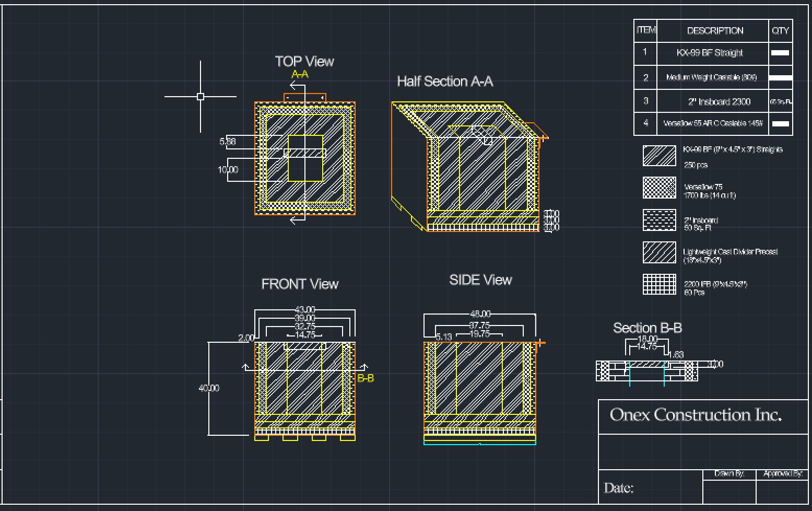812x511 pixels.
Task: Select the FRONT View label
Action: 300,284
